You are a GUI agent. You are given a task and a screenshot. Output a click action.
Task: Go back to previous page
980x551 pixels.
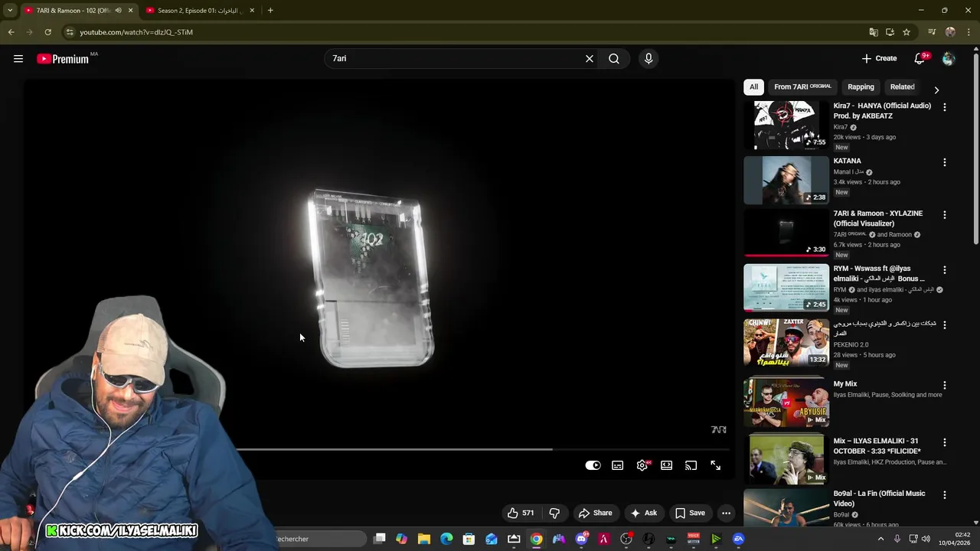pyautogui.click(x=11, y=32)
